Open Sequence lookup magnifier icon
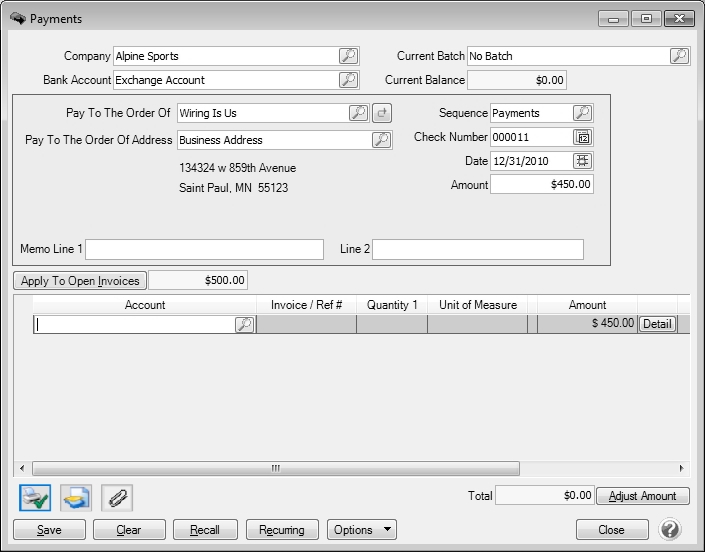Screen dimensions: 705x552 (582, 113)
